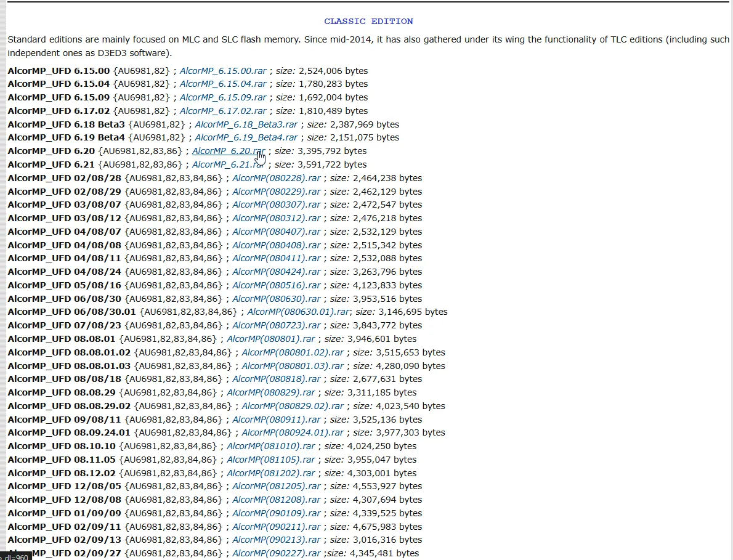
Task: Open AlcorMP(081010).rar link
Action: 270,447
